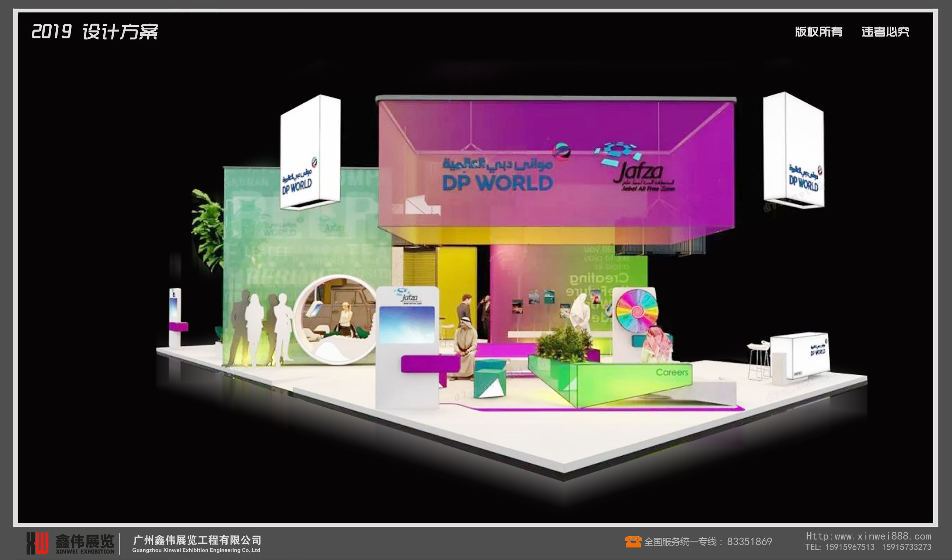This screenshot has width=952, height=560.
Task: Click the Jafza logo on kiosk
Action: [408, 297]
